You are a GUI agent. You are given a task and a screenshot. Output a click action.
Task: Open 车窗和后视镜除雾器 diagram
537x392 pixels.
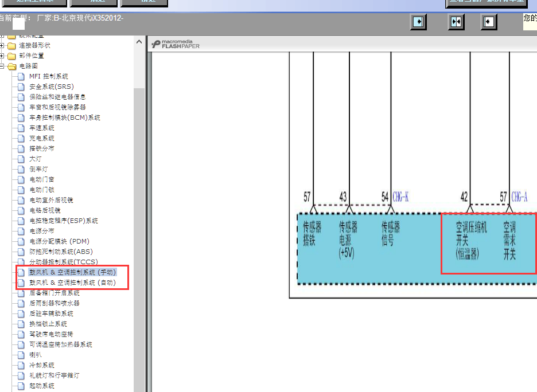57,107
